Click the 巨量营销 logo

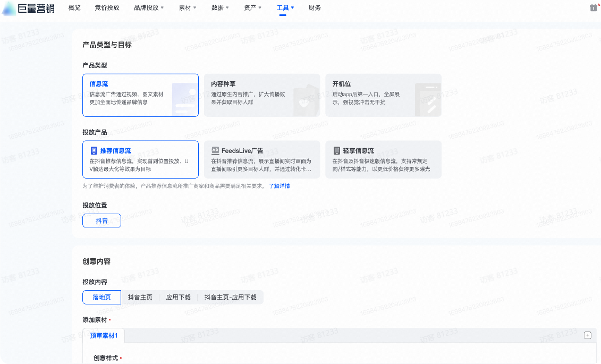click(28, 8)
